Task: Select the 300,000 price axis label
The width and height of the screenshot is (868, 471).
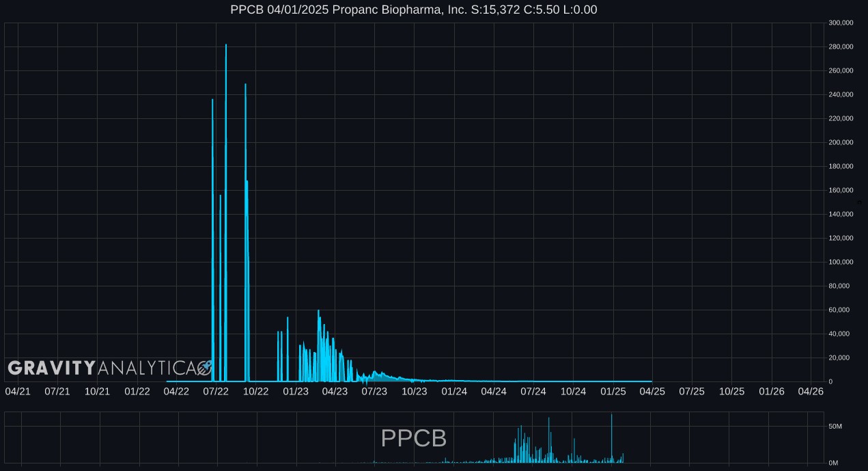Action: 841,23
